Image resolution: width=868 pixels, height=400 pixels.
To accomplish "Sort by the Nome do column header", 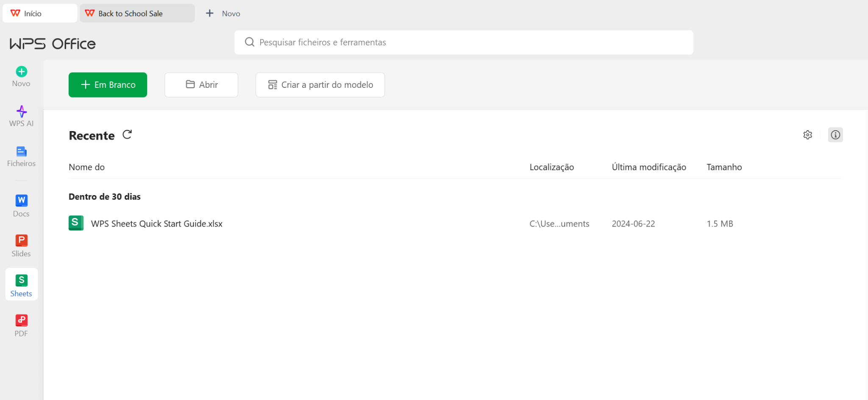I will [x=86, y=167].
